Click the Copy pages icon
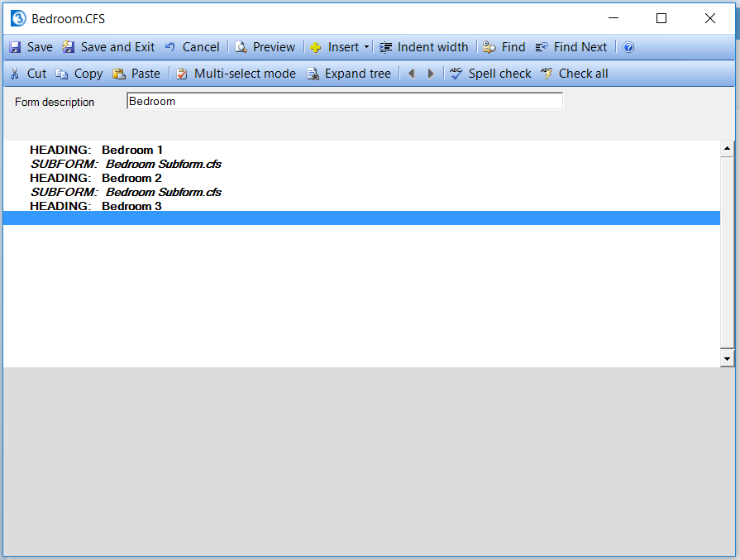 (x=62, y=74)
